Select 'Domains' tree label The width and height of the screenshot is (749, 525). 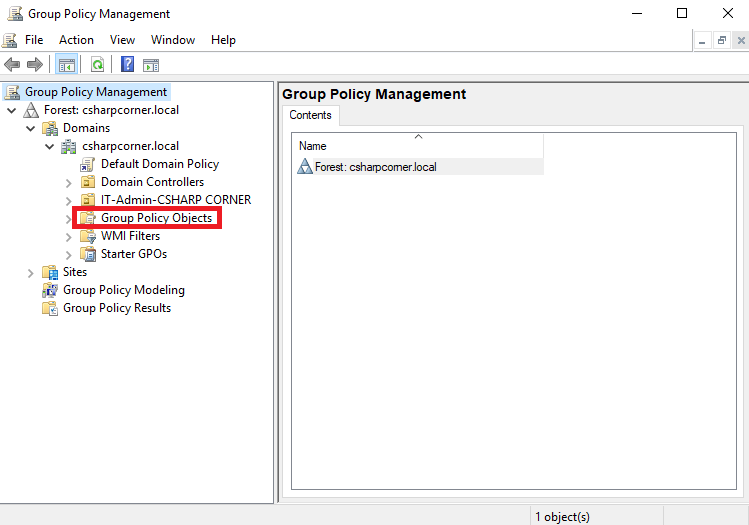click(x=86, y=129)
